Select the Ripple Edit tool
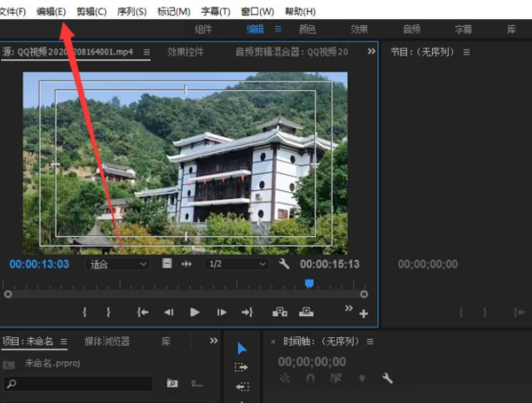 pyautogui.click(x=243, y=386)
